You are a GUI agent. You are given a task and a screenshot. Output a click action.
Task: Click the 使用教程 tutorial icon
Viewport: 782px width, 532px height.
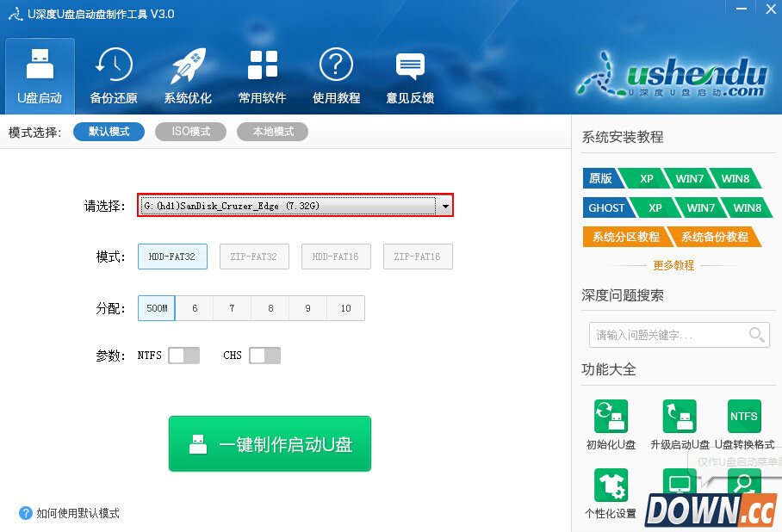336,76
